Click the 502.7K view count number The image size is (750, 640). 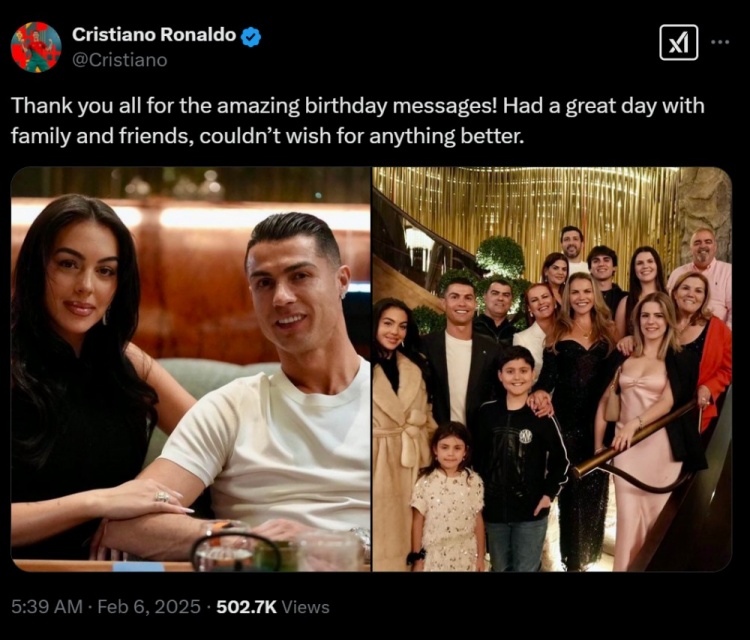tap(247, 606)
